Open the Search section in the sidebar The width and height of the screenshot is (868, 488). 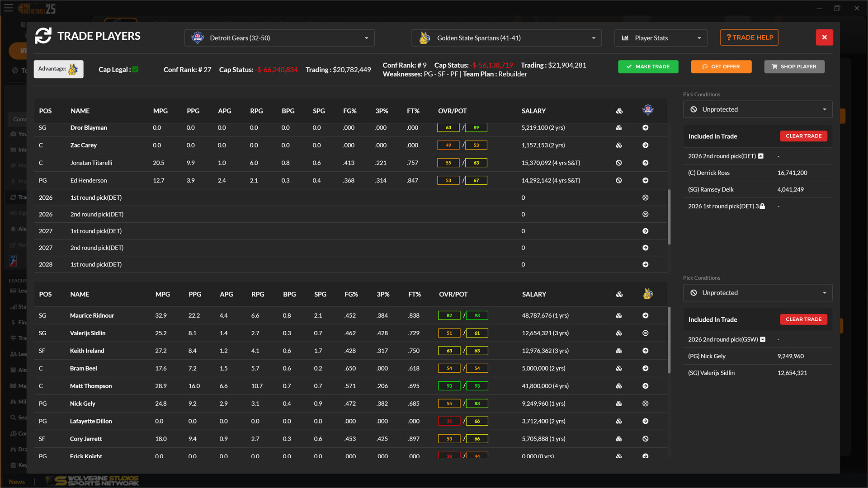click(x=20, y=417)
